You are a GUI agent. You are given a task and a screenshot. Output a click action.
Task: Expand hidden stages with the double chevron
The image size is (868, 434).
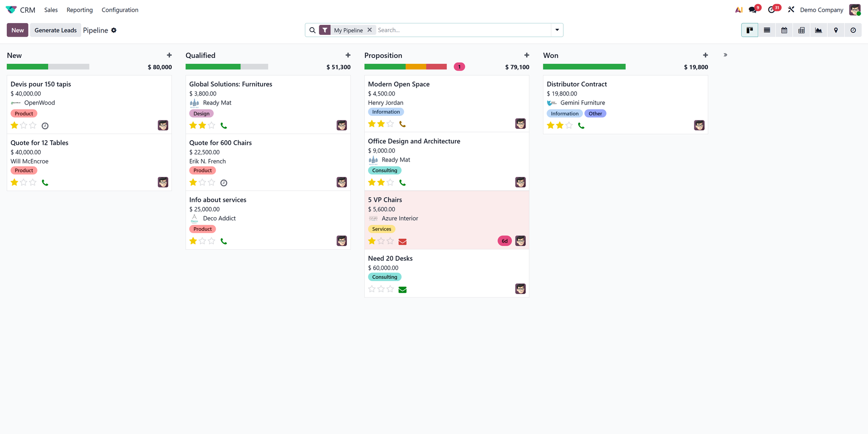(x=726, y=55)
